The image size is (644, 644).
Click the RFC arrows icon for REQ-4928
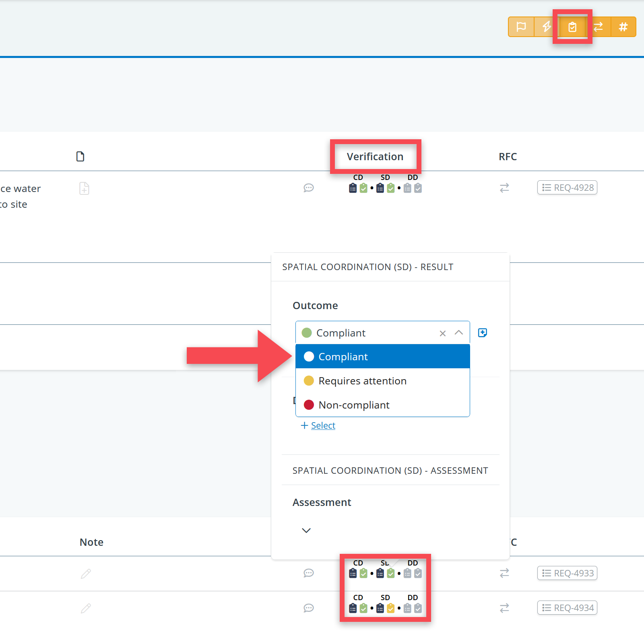point(504,188)
